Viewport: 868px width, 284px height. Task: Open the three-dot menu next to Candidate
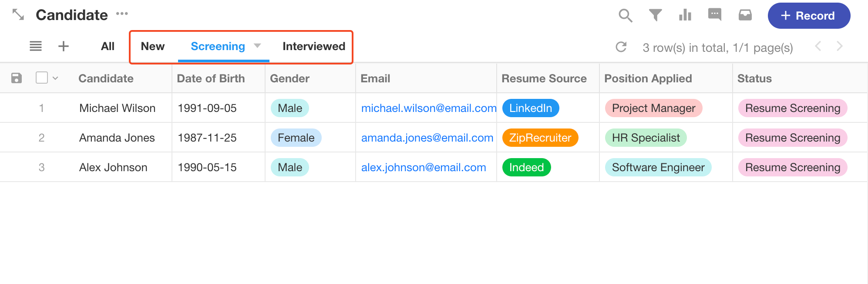(x=122, y=14)
